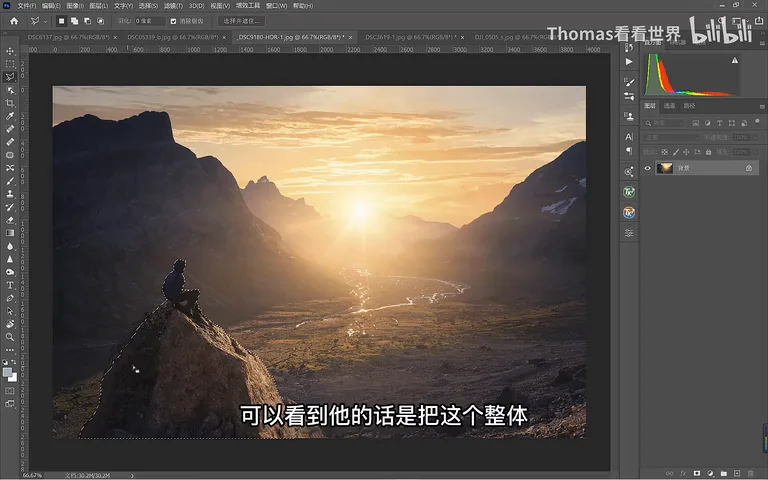Select the Eraser tool
This screenshot has width=768, height=480.
10,220
